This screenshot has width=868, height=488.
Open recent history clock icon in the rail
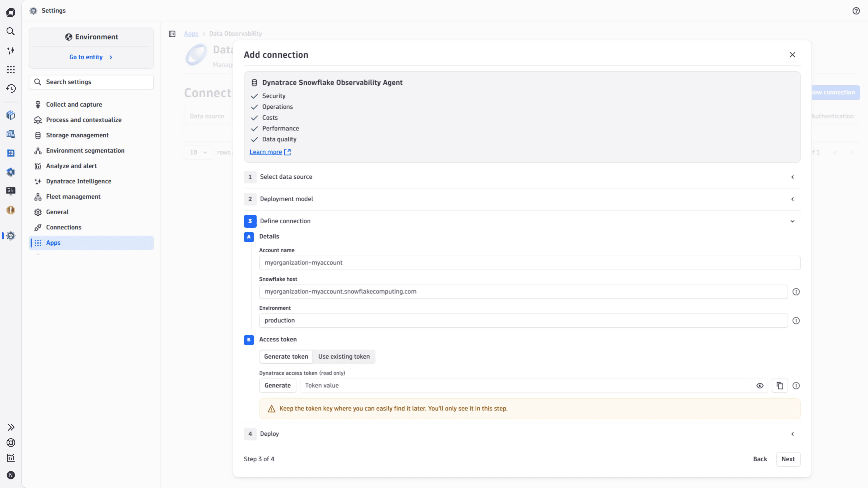click(11, 88)
